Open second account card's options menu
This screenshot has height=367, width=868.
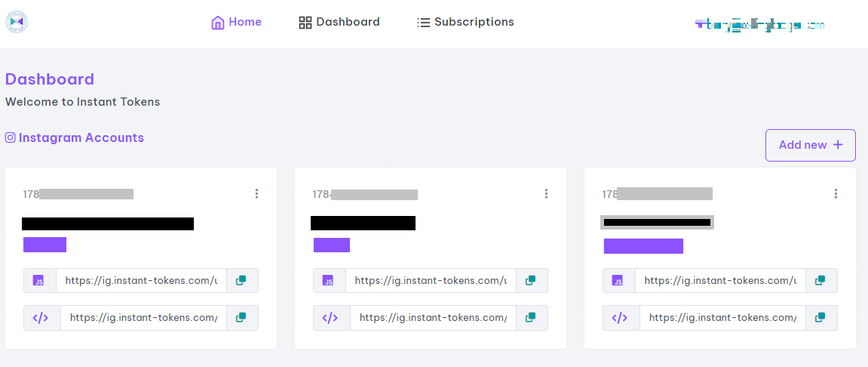546,194
